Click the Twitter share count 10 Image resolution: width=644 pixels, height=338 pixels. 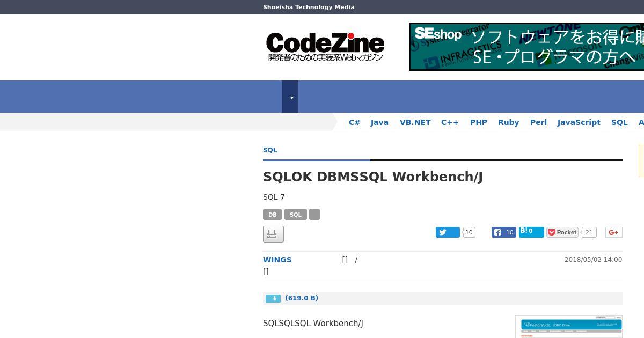click(x=469, y=232)
